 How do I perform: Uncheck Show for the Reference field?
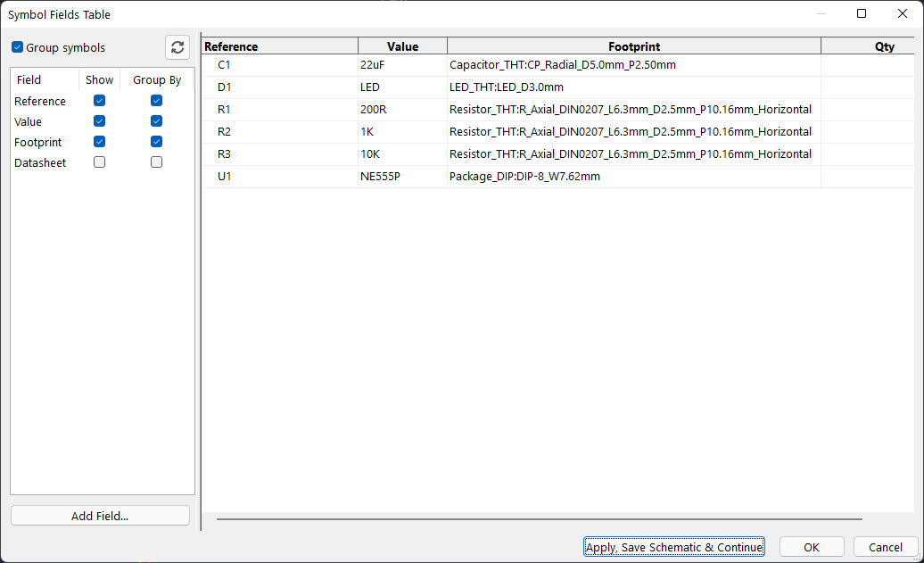pos(100,101)
